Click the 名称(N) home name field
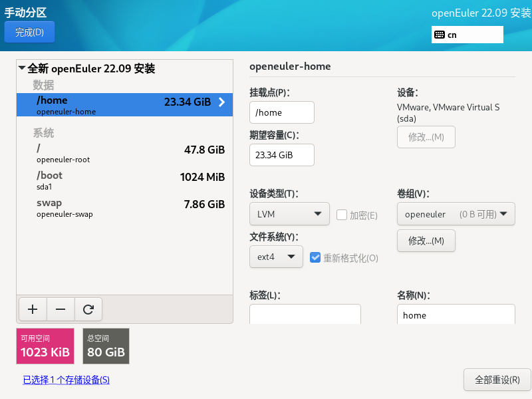Viewport: 532px width, 399px height. pos(456,314)
